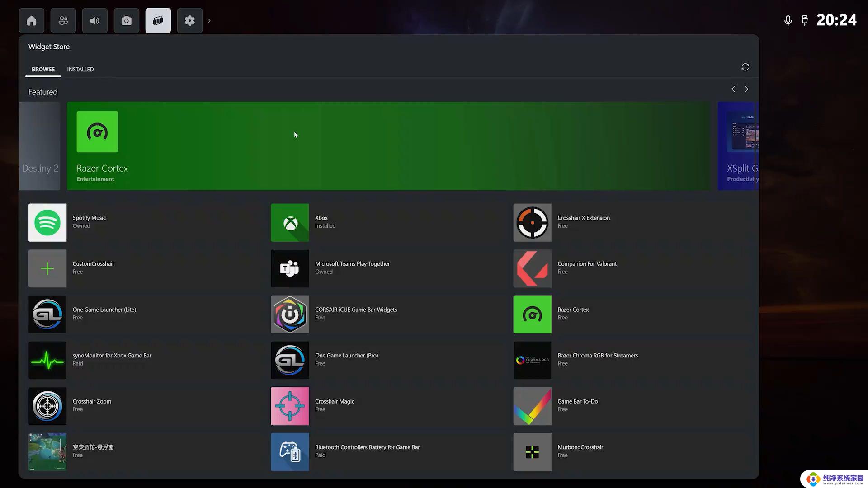
Task: Click Razer Chroma RGB for Streamers title
Action: (x=598, y=356)
